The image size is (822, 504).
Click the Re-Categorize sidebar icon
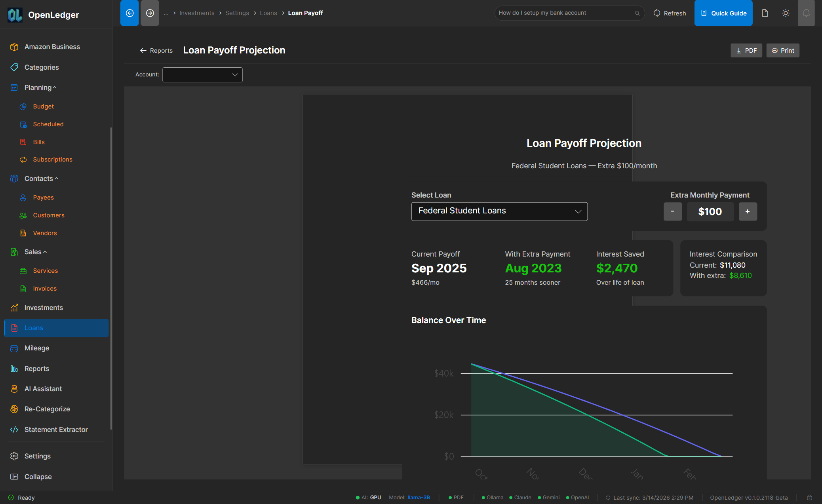14,409
